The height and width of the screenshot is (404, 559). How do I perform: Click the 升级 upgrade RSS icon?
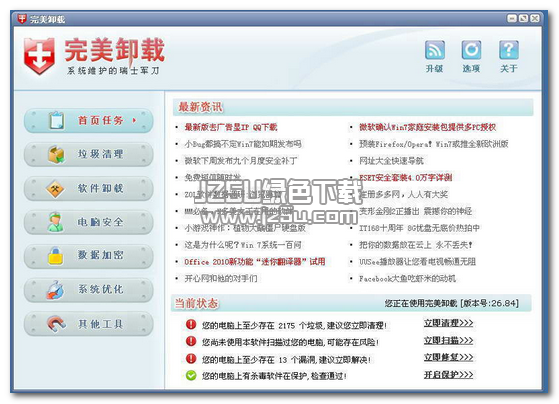[x=435, y=50]
